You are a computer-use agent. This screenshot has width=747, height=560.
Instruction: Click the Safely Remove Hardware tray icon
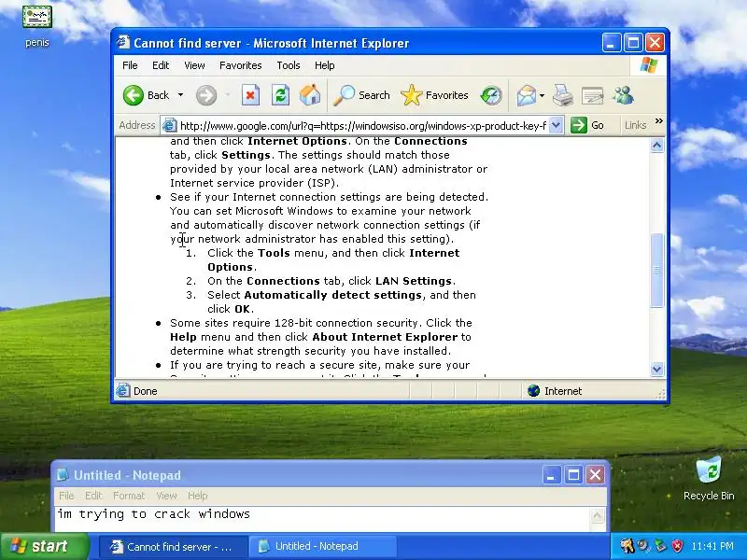pyautogui.click(x=660, y=546)
